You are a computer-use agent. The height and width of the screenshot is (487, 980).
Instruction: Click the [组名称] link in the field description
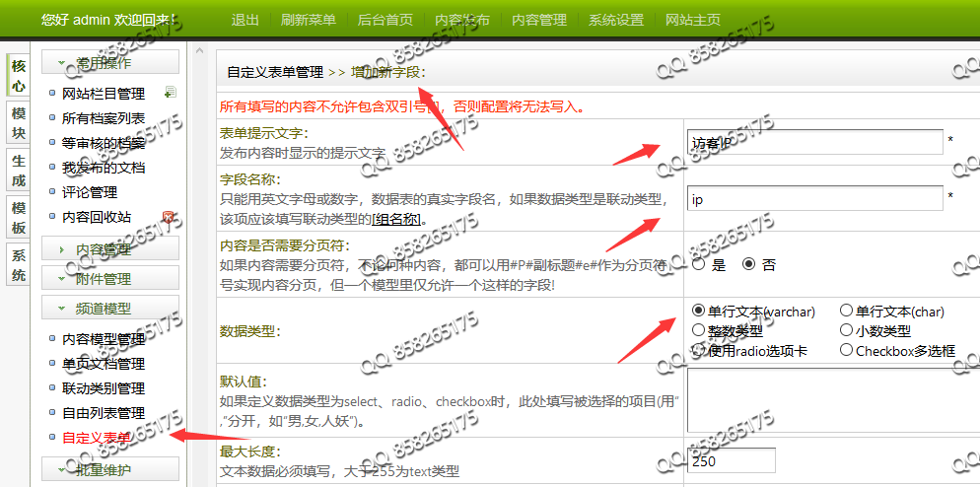(x=397, y=220)
